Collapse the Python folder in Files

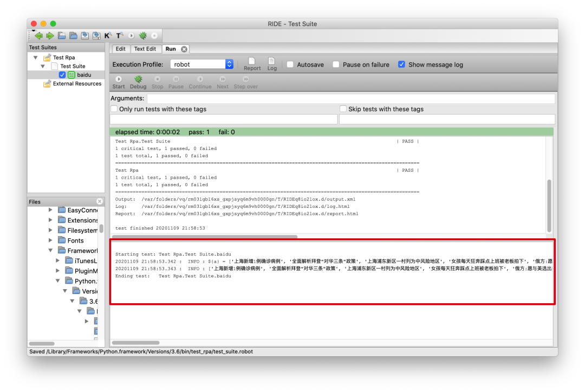[57, 280]
